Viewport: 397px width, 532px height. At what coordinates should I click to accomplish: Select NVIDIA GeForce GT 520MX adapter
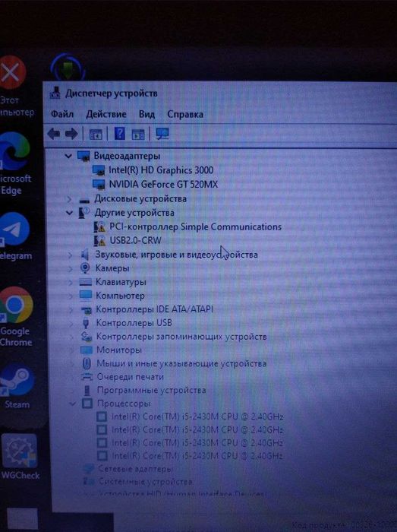tap(163, 184)
